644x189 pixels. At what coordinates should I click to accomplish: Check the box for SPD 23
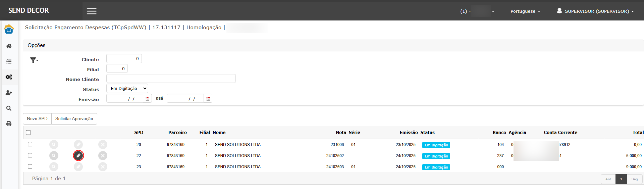pyautogui.click(x=30, y=167)
